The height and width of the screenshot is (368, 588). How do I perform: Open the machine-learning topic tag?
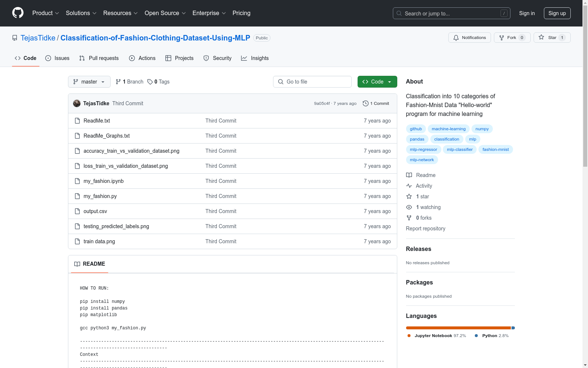(x=449, y=129)
